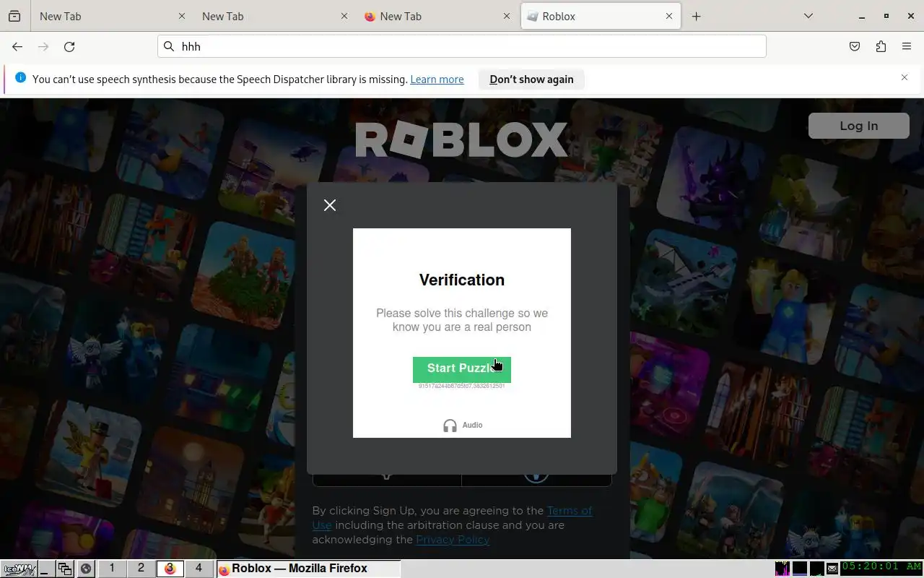Switch to the third New Tab with Firefox icon
Image resolution: width=924 pixels, height=578 pixels.
click(437, 16)
